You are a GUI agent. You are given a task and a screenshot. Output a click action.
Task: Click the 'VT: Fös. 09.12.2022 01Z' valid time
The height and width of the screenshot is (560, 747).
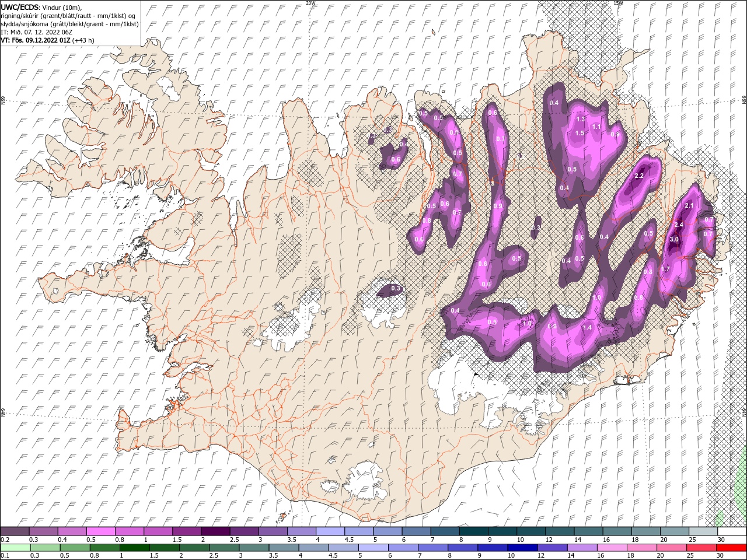point(36,40)
